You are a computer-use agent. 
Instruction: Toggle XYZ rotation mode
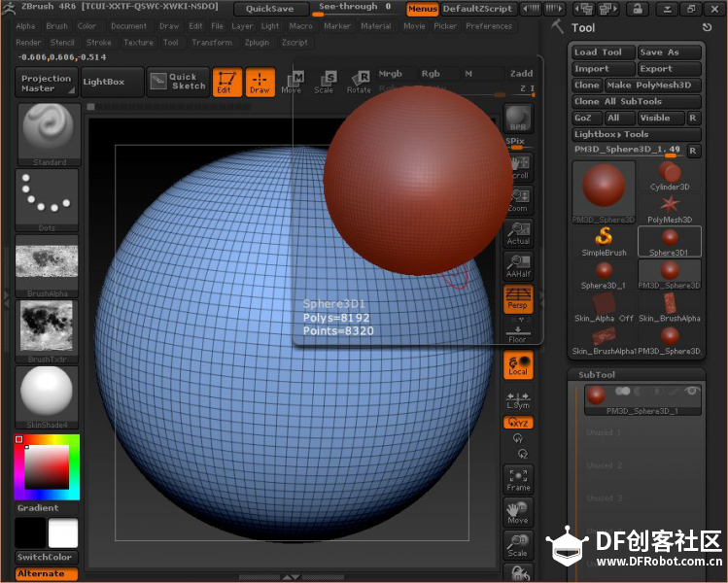[518, 423]
